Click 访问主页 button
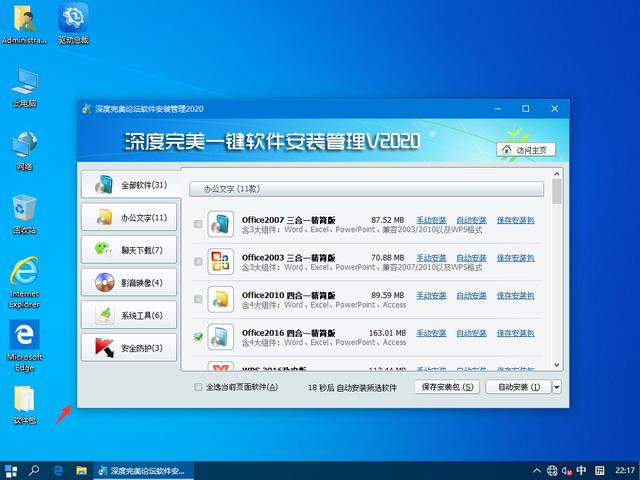This screenshot has height=480, width=640. pos(526,150)
